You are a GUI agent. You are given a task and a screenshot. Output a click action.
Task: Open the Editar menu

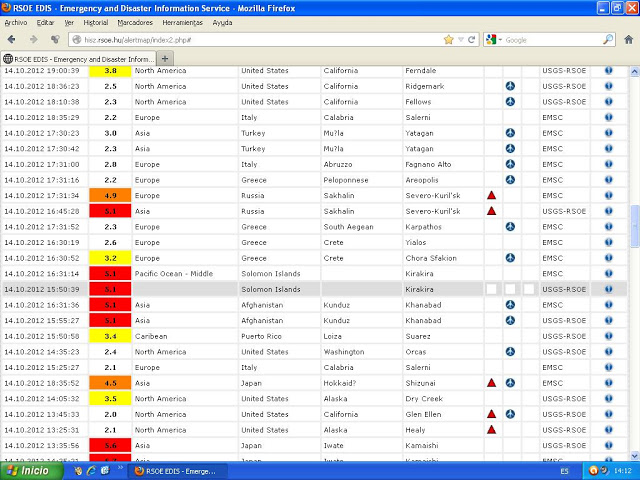(45, 23)
